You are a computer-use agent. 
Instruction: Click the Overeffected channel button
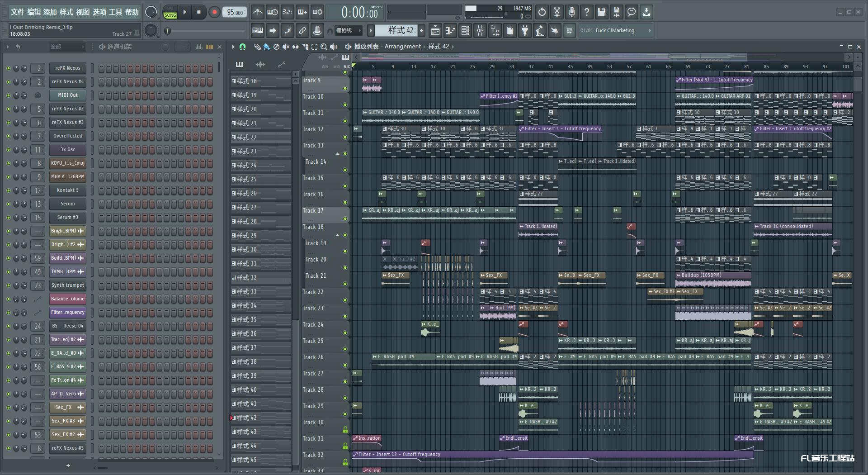point(68,136)
